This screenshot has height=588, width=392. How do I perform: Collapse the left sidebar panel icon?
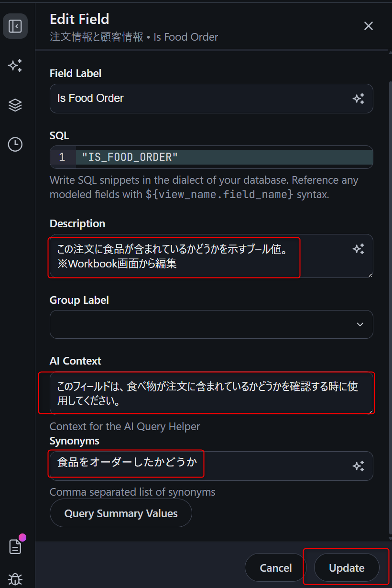tap(15, 26)
